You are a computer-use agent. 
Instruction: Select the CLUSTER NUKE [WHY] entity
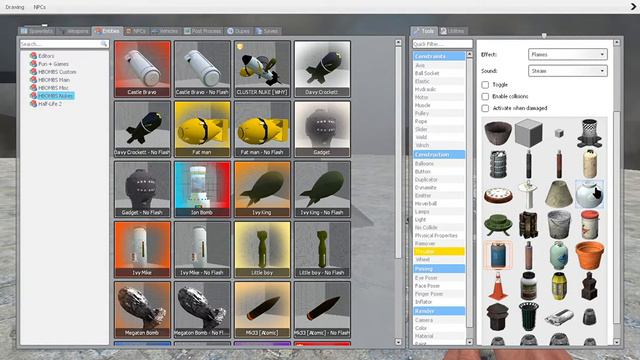click(262, 69)
